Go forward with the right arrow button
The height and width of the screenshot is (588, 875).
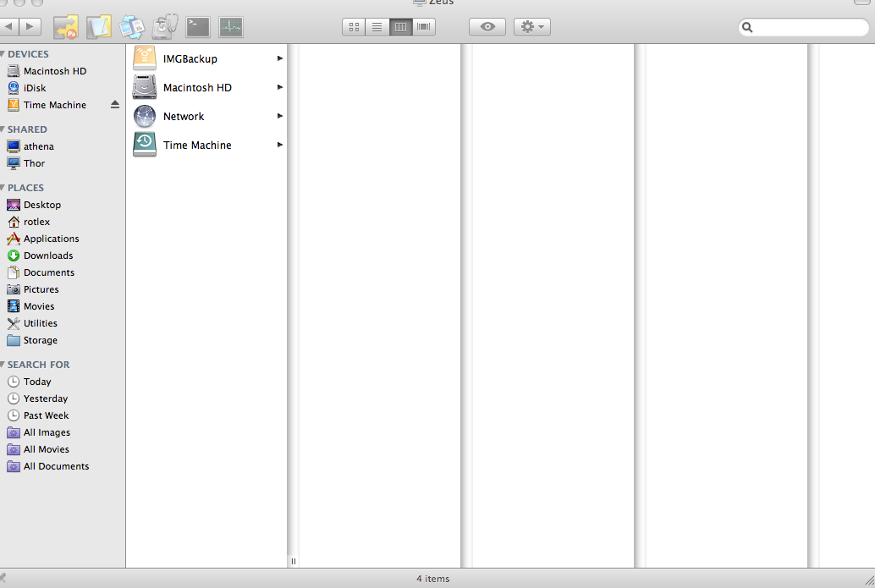30,26
